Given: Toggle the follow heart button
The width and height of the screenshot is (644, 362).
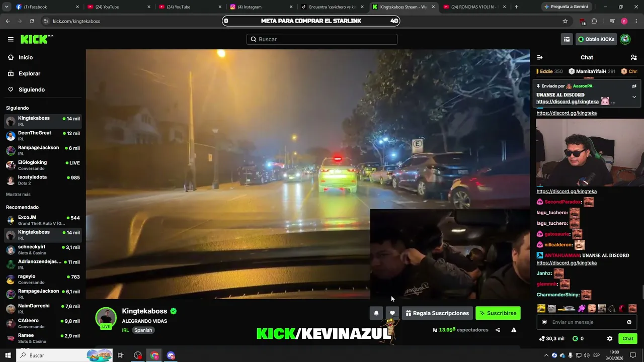Looking at the screenshot, I should click(x=392, y=313).
